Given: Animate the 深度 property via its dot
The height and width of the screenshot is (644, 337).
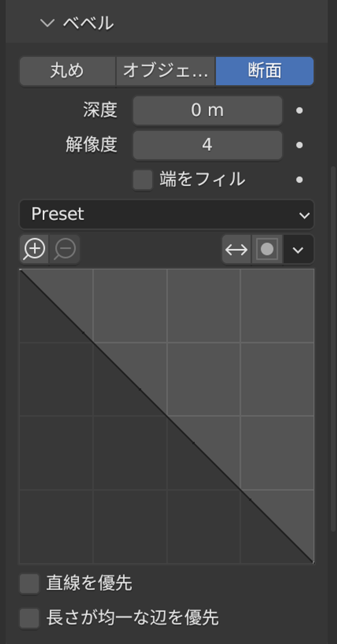Looking at the screenshot, I should tap(299, 111).
